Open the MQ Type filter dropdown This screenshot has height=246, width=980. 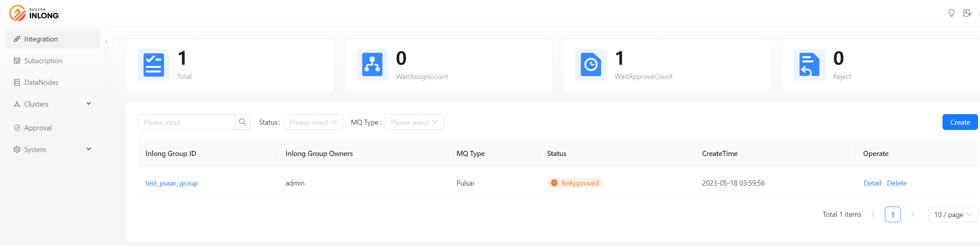coord(414,122)
